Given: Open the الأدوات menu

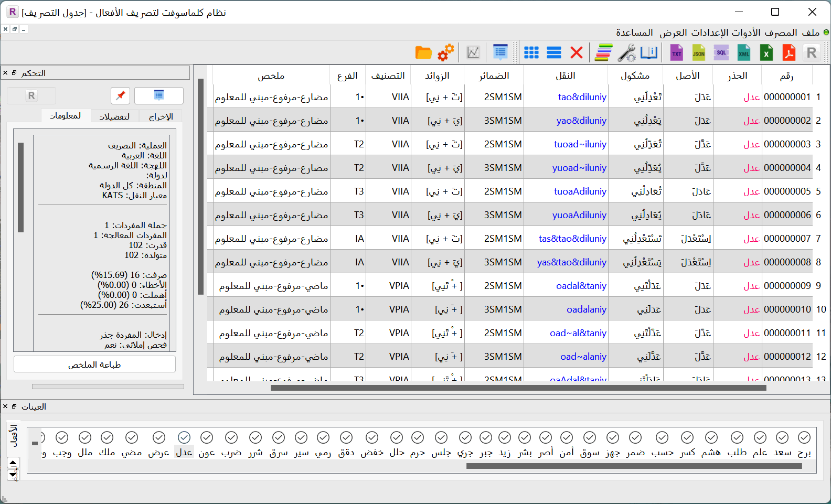Looking at the screenshot, I should (746, 33).
